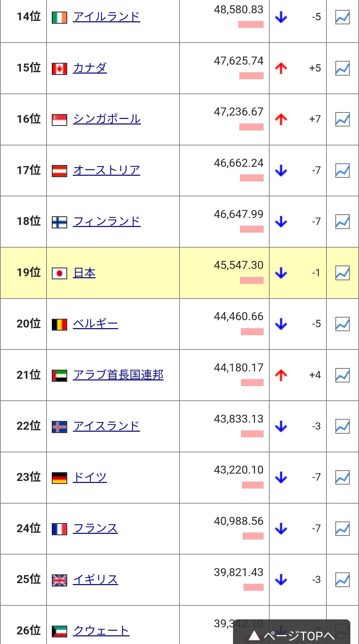
Task: Tap the ページTOPへ button
Action: (x=292, y=633)
